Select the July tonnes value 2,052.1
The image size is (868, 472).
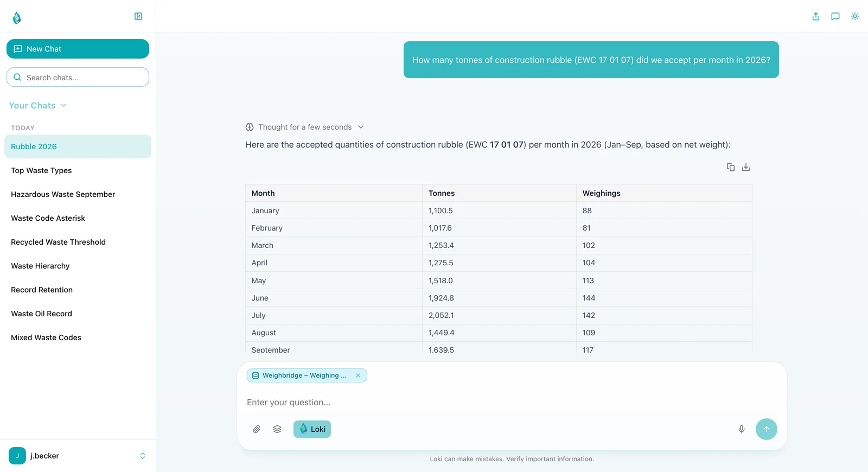(x=441, y=315)
